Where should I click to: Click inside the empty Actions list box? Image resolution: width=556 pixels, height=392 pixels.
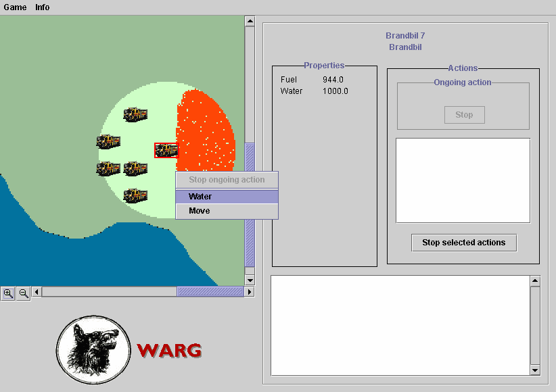pos(463,180)
